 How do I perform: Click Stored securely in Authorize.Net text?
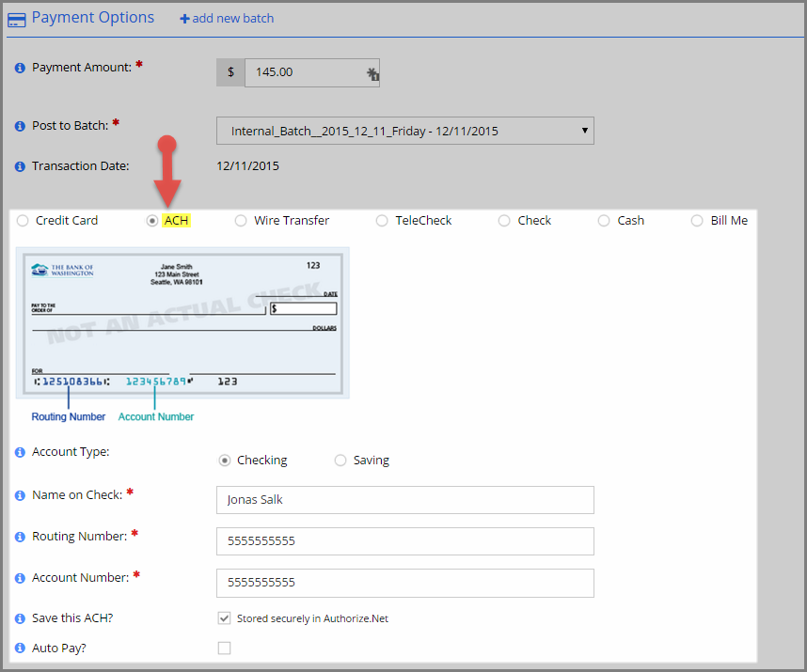click(312, 619)
